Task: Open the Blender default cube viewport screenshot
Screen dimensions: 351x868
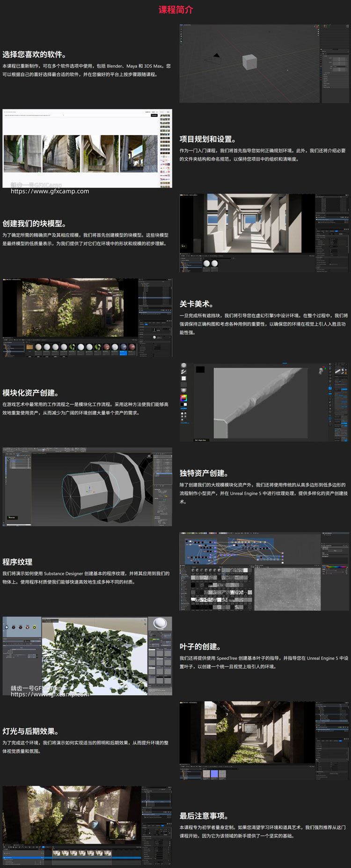Action: tap(264, 64)
